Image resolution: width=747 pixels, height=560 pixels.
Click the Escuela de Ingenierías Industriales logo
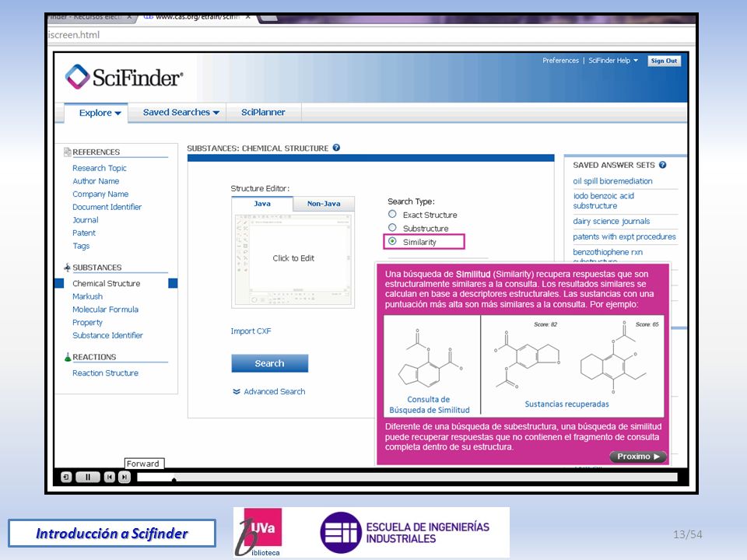coord(405,532)
